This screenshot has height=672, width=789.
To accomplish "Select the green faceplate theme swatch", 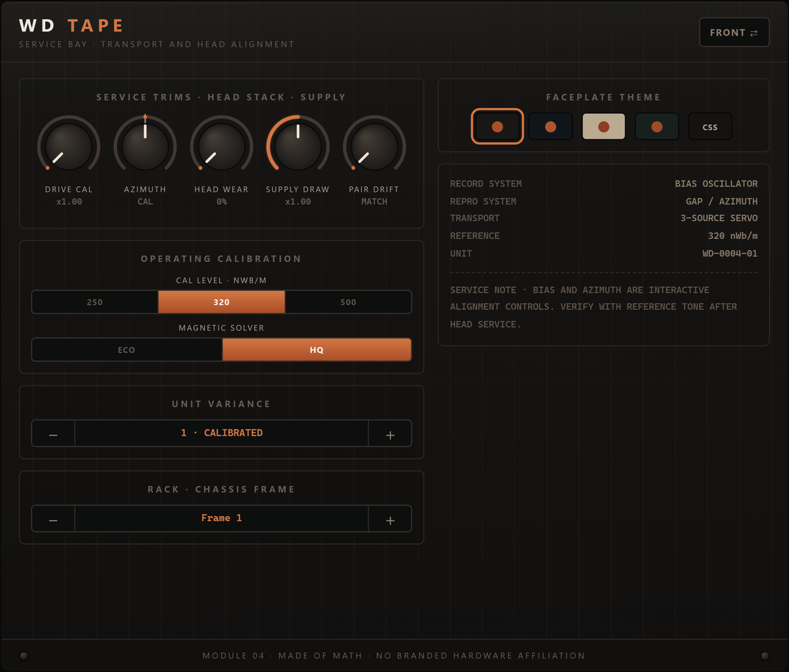I will pos(656,126).
